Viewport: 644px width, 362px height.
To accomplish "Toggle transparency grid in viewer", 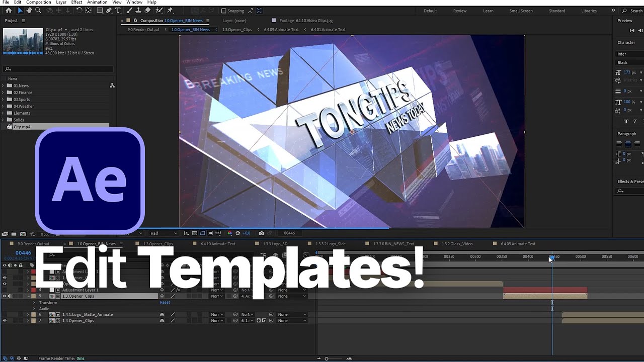I will (x=194, y=233).
